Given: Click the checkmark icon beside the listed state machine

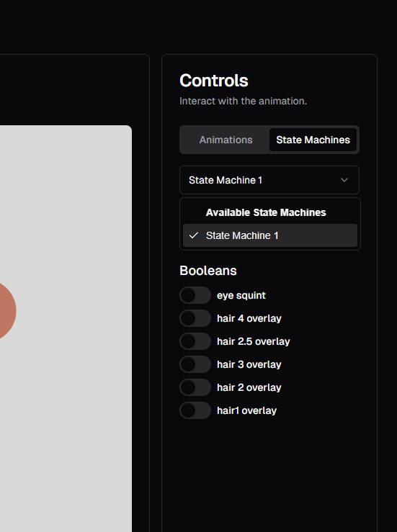Looking at the screenshot, I should click(x=194, y=235).
